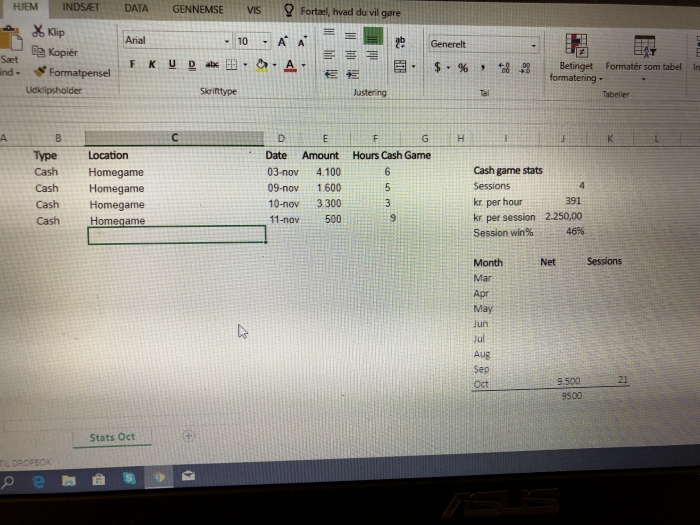Viewport: 700px width, 525px height.
Task: Click the Oct net value 9.500
Action: click(569, 381)
